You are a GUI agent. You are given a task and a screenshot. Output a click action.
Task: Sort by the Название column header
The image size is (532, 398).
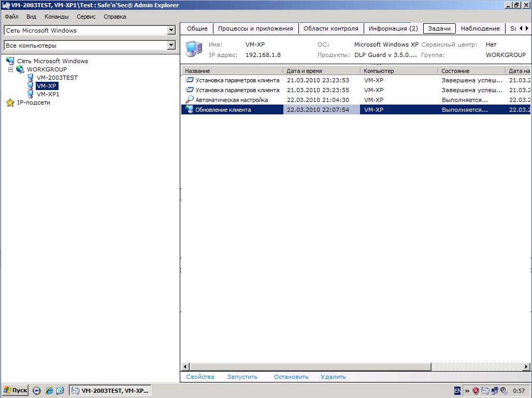[232, 71]
